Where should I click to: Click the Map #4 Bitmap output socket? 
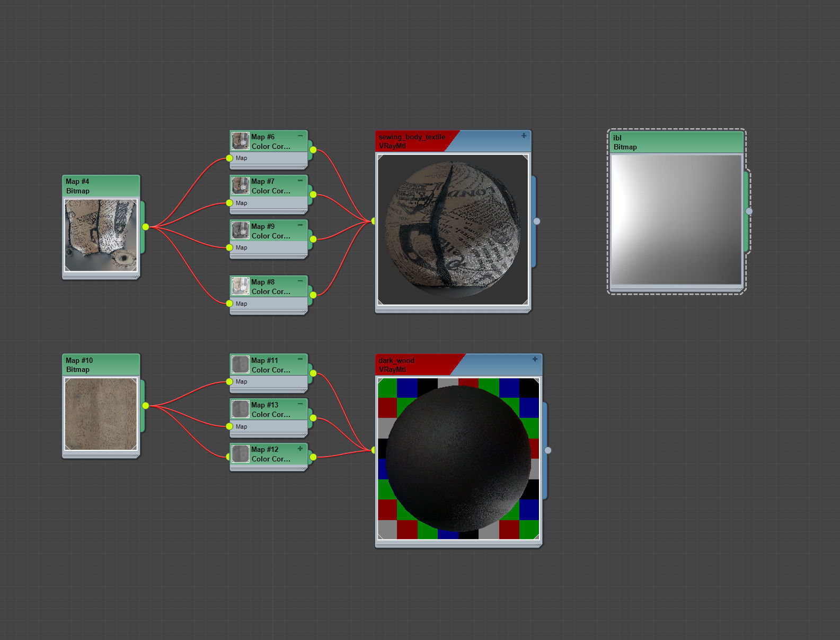[145, 227]
